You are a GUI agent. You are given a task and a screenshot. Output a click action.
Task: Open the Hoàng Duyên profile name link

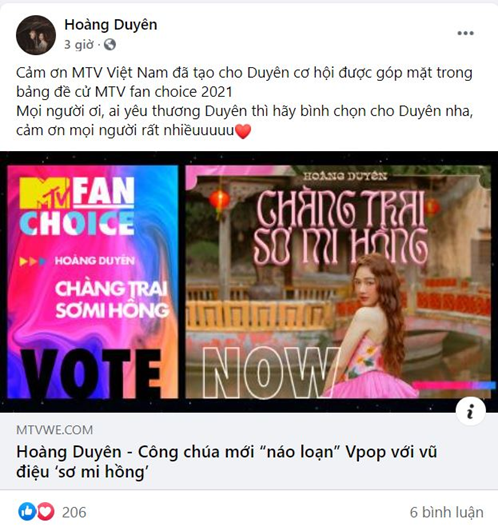pyautogui.click(x=111, y=25)
